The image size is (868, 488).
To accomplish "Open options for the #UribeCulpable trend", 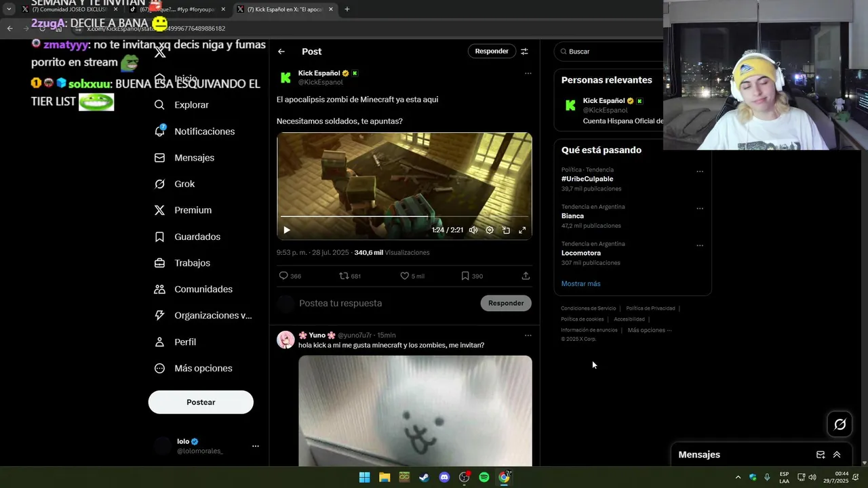I will pos(700,172).
